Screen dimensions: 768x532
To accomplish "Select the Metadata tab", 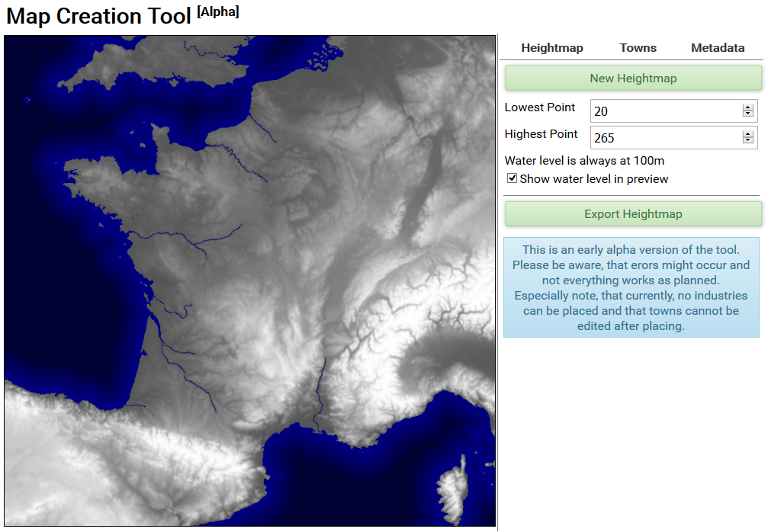I will click(717, 48).
